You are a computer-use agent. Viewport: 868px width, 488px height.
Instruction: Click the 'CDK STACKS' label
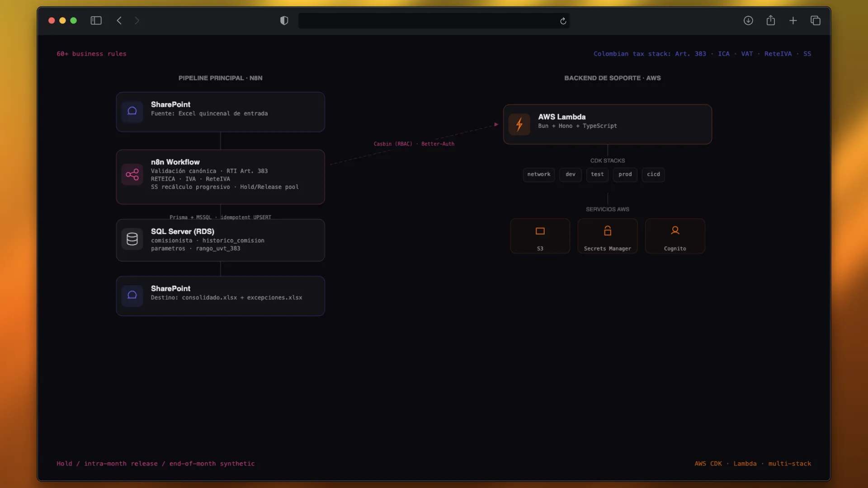coord(608,161)
